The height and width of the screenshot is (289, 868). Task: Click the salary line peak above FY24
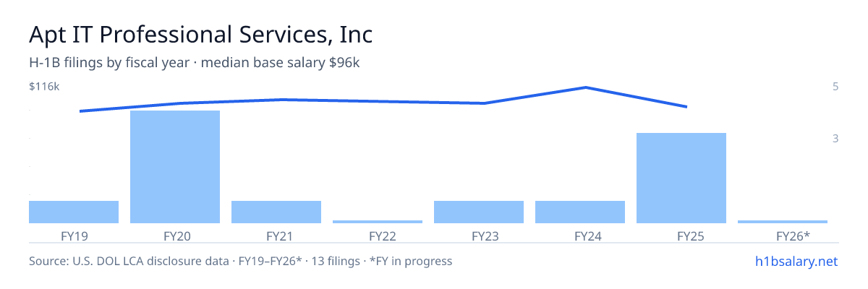tap(585, 87)
